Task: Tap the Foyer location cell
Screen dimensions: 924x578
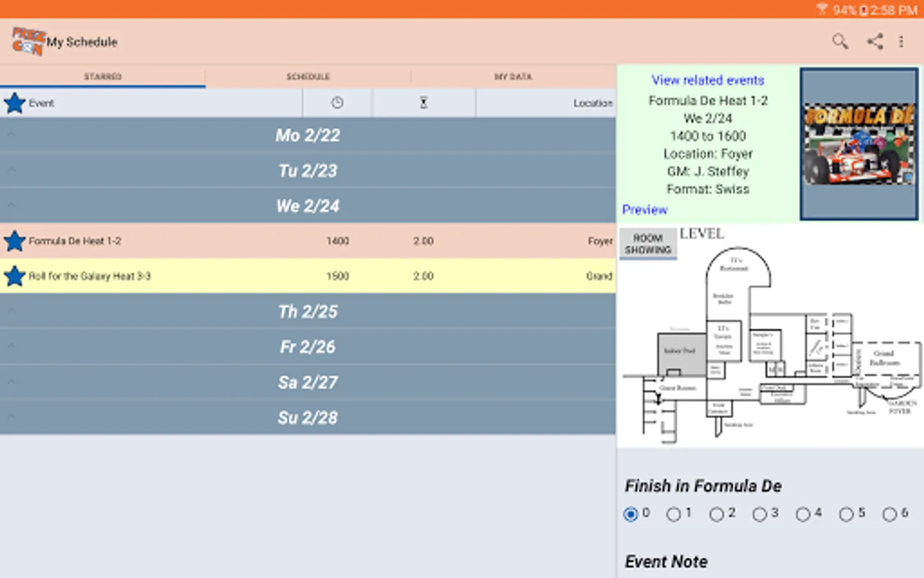Action: (x=600, y=241)
